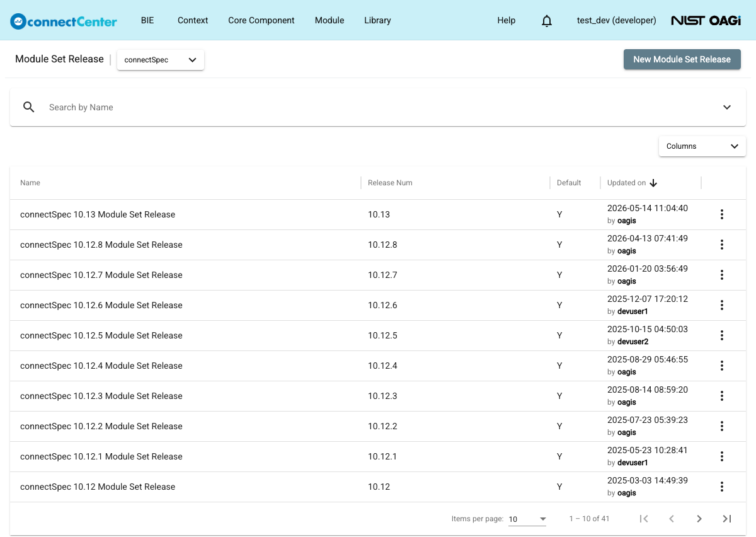This screenshot has height=537, width=756.
Task: Jump to last page of results
Action: point(727,519)
